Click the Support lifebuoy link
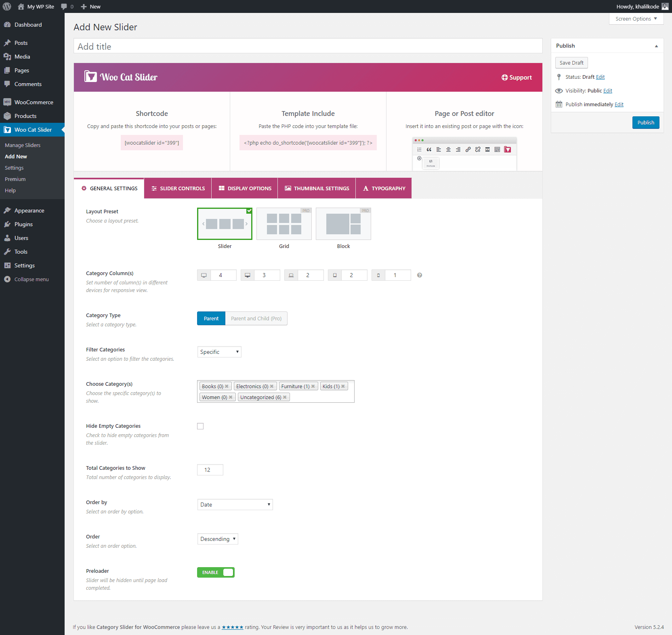 tap(517, 78)
